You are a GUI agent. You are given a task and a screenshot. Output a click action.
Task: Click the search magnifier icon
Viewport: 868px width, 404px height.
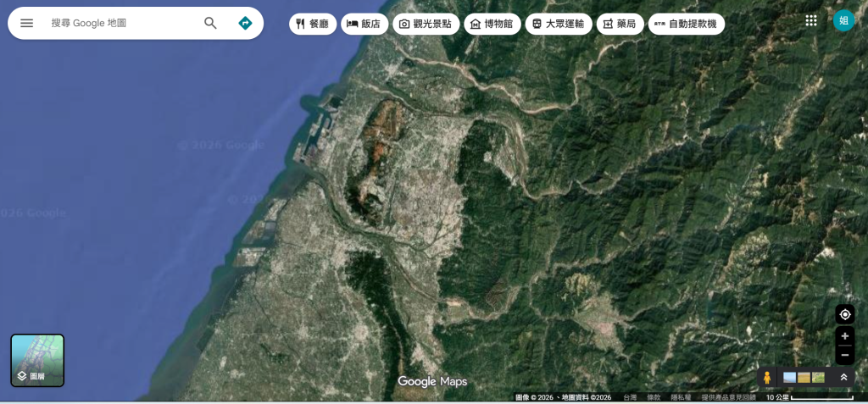[210, 23]
